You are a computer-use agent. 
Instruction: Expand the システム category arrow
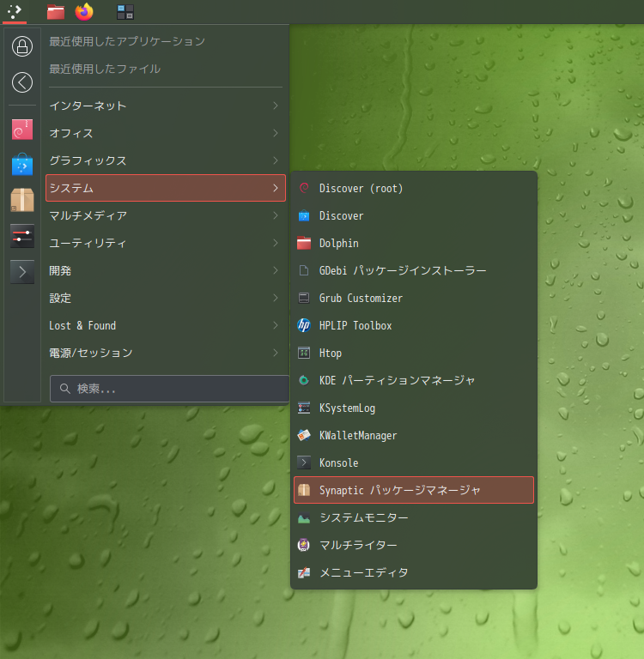(x=276, y=188)
